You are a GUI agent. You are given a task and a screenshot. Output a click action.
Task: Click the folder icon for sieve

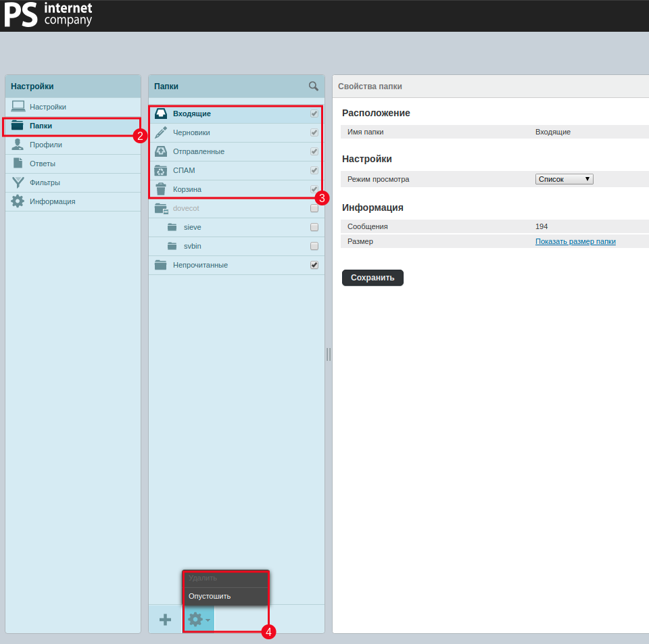point(172,227)
